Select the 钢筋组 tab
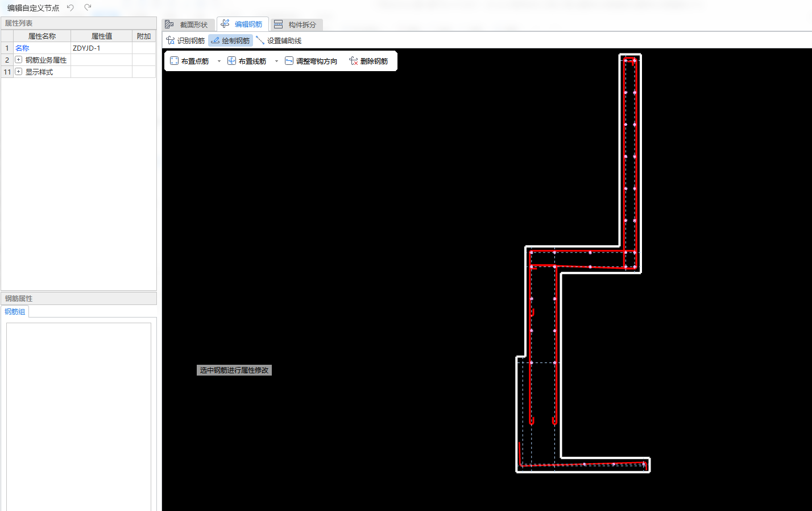This screenshot has height=511, width=812. [15, 311]
